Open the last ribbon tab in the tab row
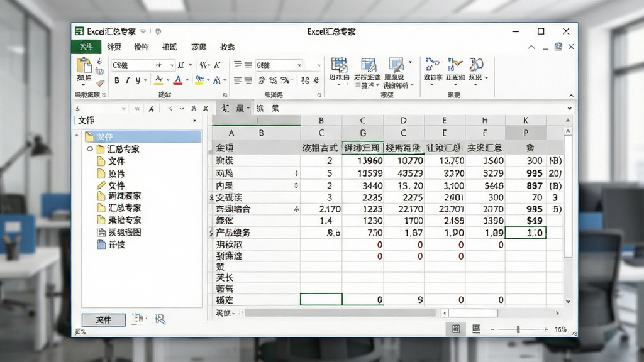Screen dimensions: 644x362 227,47
